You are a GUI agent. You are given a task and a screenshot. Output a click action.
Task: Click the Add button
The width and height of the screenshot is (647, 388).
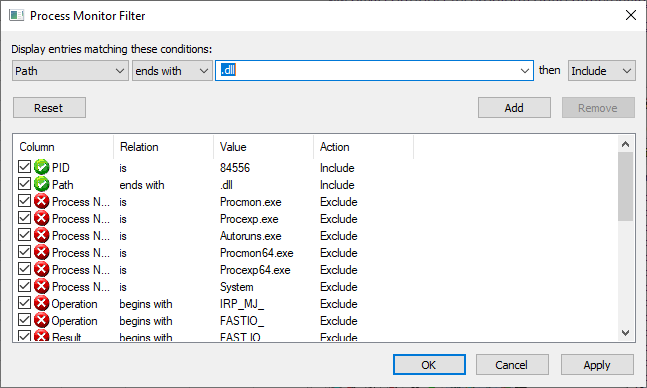(514, 108)
